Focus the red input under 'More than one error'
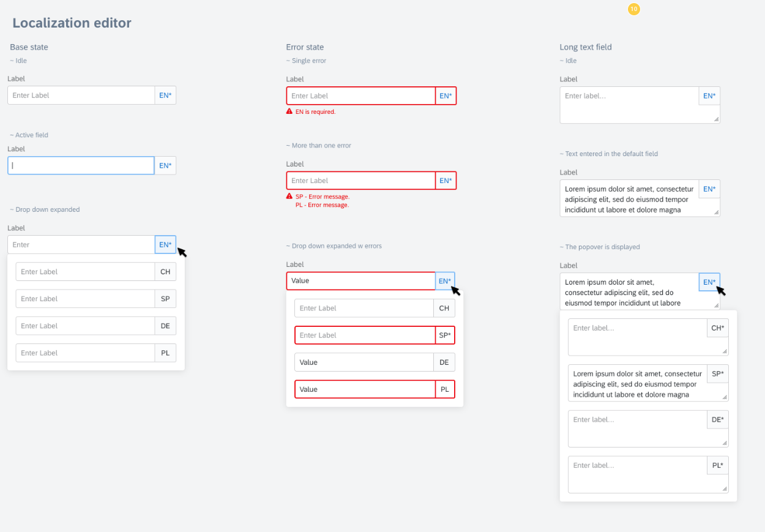Screen dimensions: 765x532 361,181
